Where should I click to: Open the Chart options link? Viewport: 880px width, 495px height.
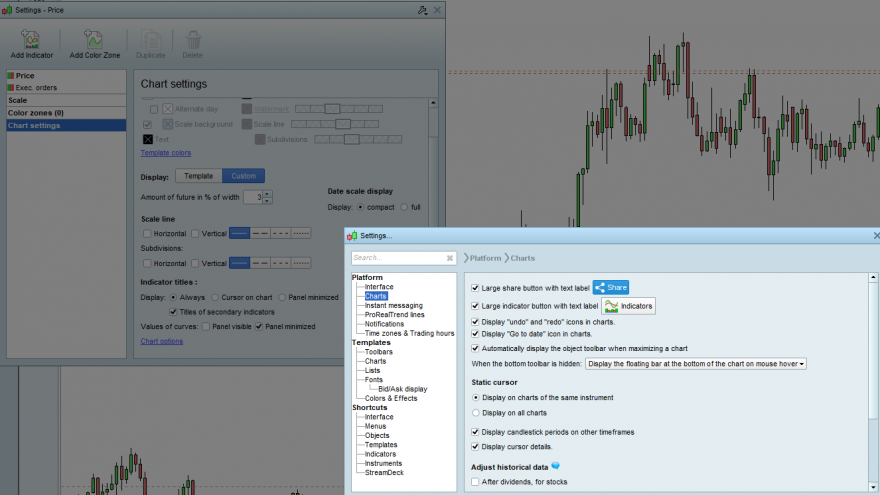(162, 341)
